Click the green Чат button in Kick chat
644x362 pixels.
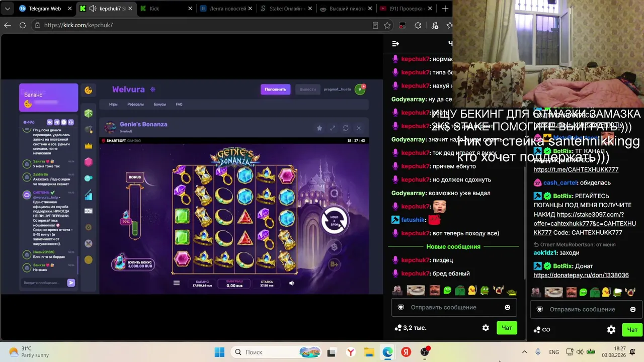507,328
